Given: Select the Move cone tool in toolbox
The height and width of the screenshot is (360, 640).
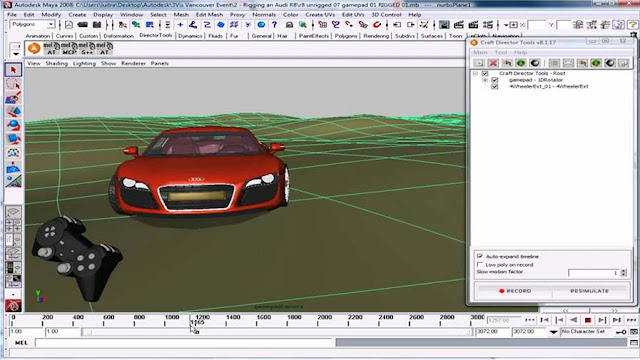Looking at the screenshot, I should (13, 111).
